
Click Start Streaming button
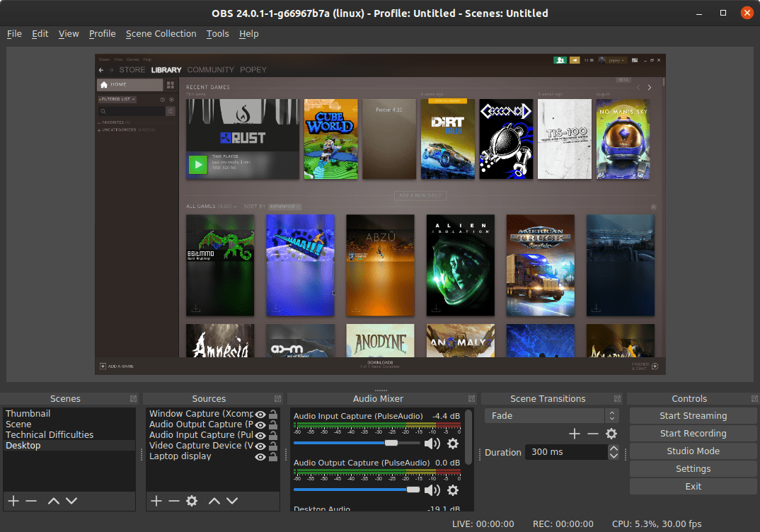[x=693, y=416]
